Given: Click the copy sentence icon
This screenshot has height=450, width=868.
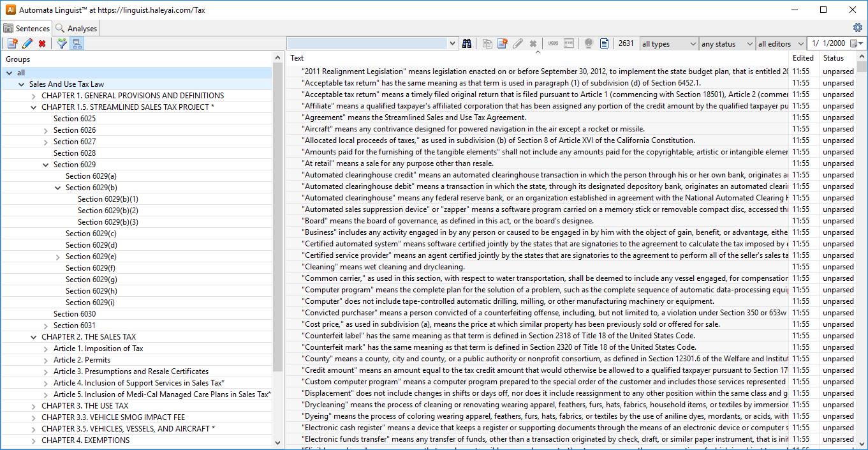Looking at the screenshot, I should pyautogui.click(x=487, y=43).
